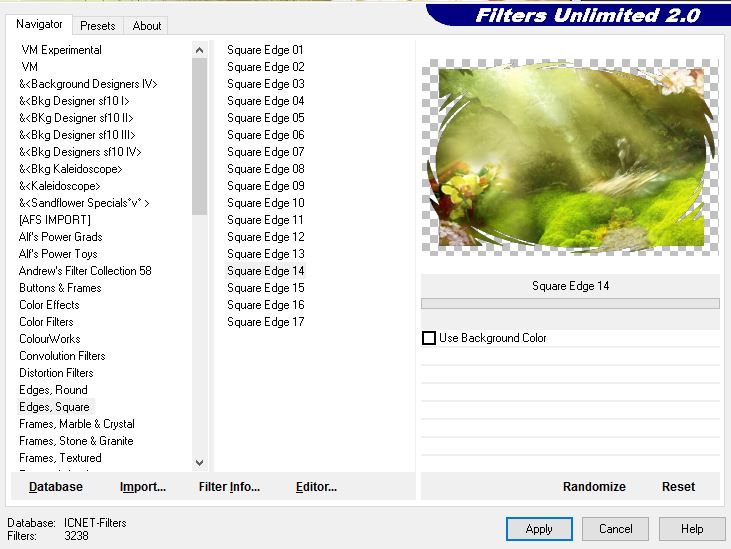Click the filter preview image
The image size is (731, 549).
570,155
